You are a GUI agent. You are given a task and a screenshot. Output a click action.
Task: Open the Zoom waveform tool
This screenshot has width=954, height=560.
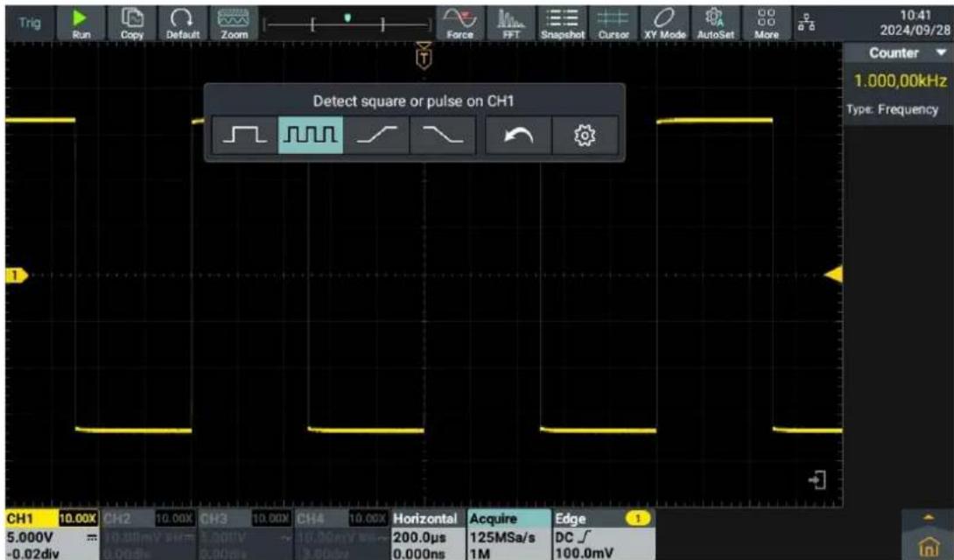(234, 24)
